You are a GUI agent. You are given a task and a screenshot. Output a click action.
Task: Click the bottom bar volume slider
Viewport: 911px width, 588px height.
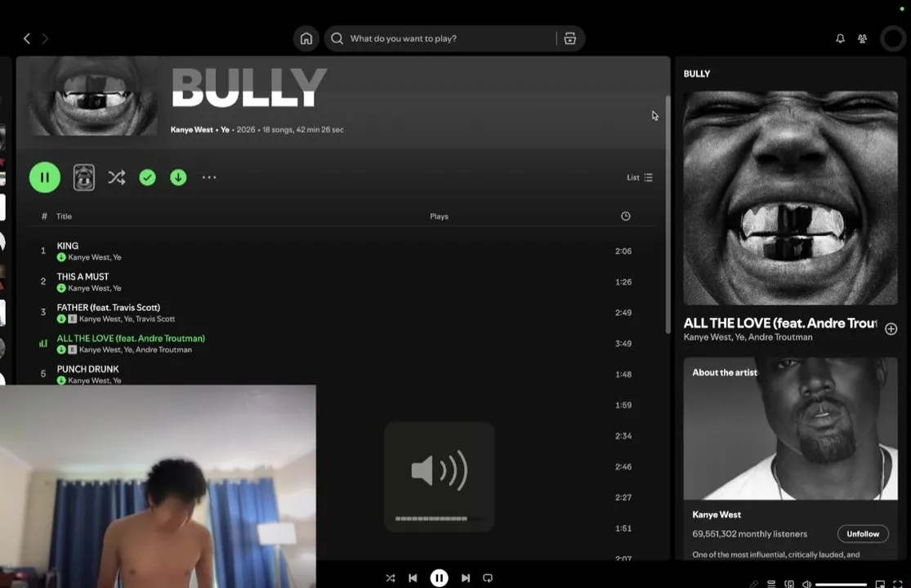tap(841, 585)
